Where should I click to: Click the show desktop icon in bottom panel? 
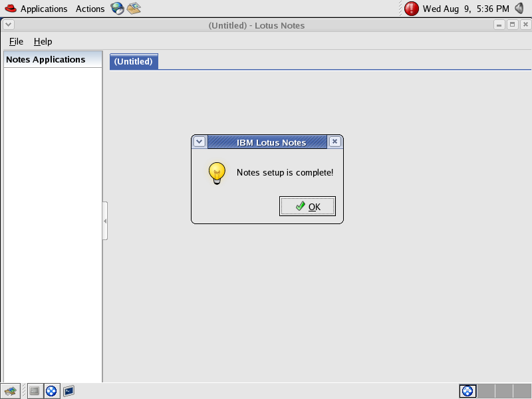pyautogui.click(x=35, y=391)
